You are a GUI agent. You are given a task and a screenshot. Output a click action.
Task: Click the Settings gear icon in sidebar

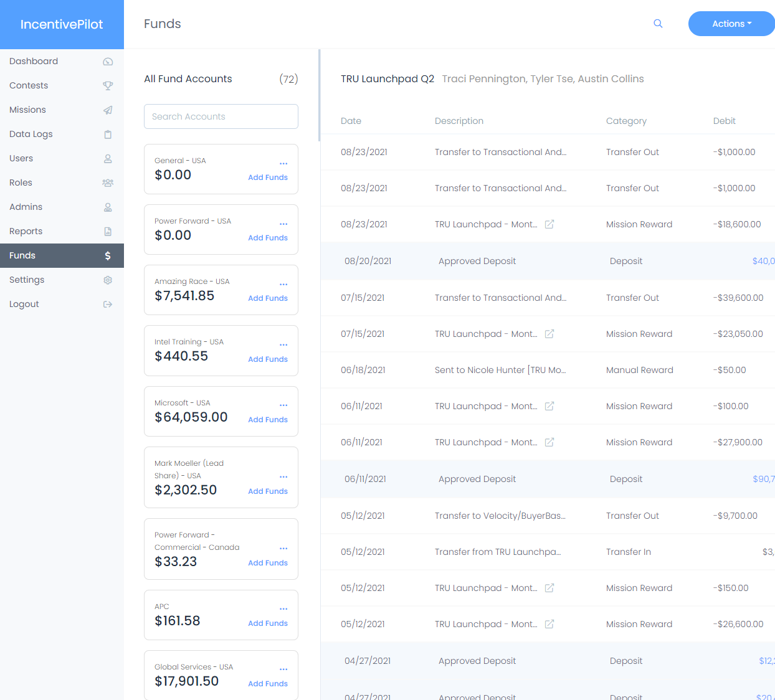(108, 280)
